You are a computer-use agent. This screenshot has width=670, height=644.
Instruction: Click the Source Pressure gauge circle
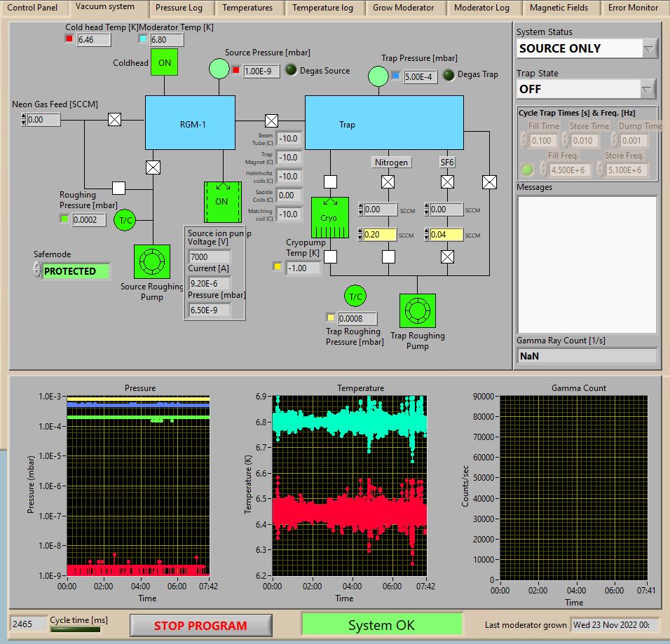click(219, 69)
